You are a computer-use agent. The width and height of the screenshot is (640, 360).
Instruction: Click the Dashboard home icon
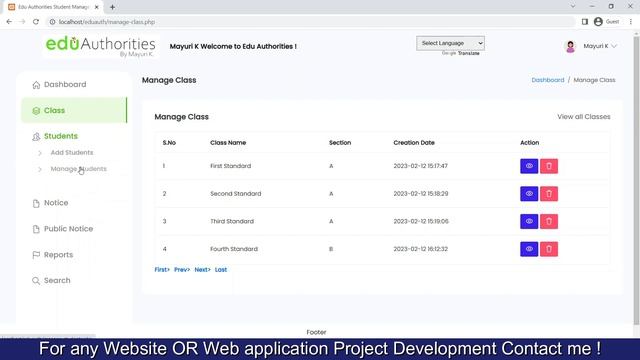[x=36, y=85]
